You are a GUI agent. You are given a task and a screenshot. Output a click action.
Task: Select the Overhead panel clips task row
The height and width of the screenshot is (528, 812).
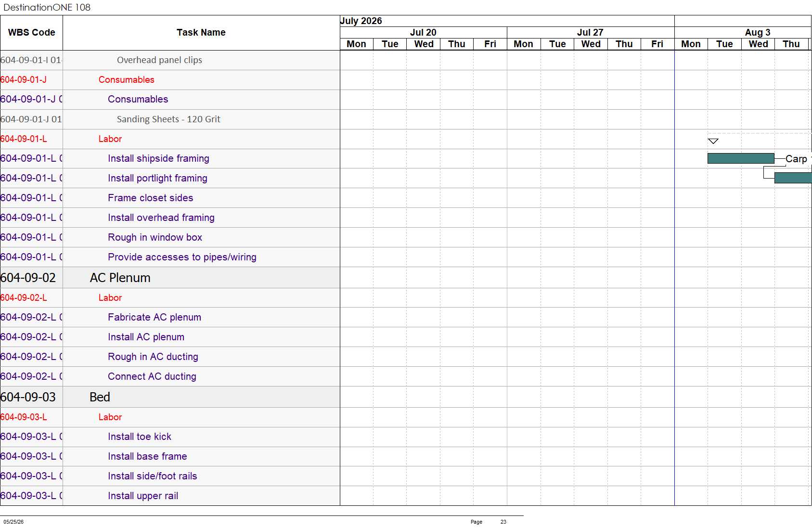[170, 60]
